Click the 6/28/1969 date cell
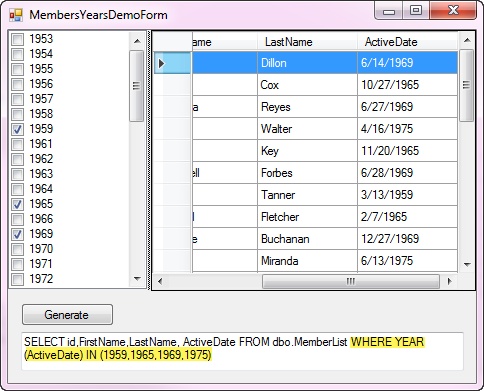The image size is (484, 391). [x=407, y=173]
